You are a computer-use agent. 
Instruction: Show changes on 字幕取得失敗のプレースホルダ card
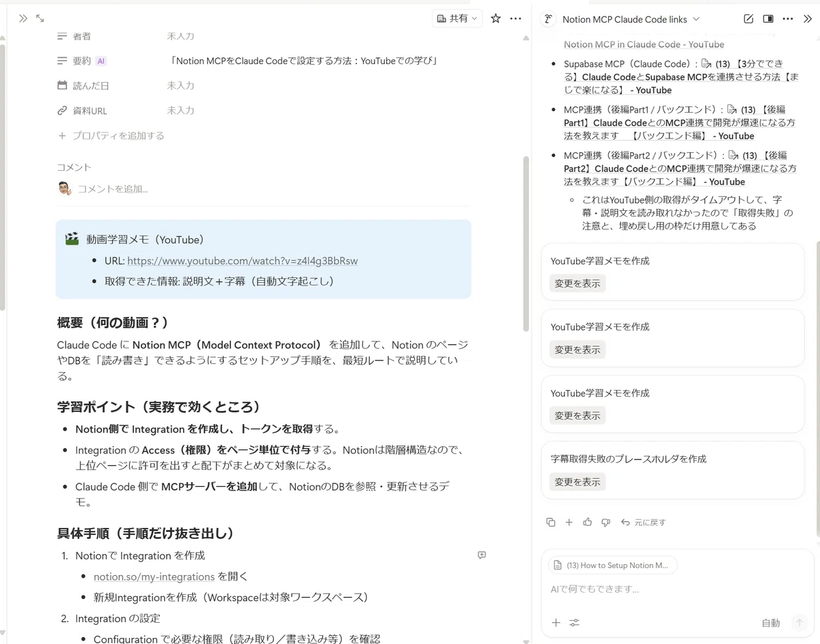577,482
